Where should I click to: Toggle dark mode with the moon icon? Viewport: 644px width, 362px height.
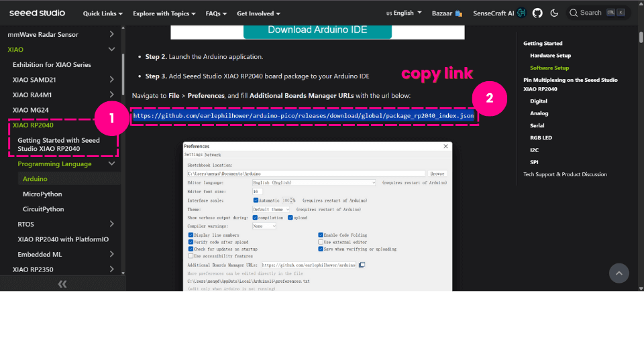(x=554, y=13)
